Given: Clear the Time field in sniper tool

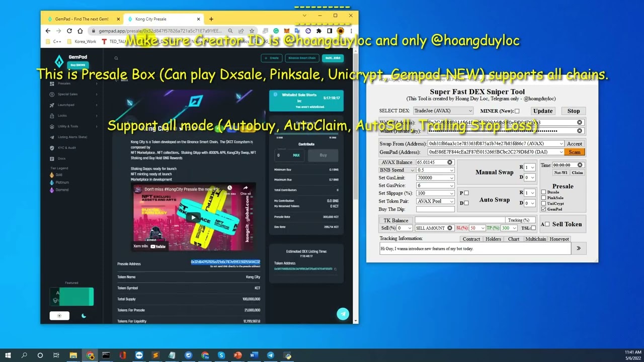Looking at the screenshot, I should (580, 165).
